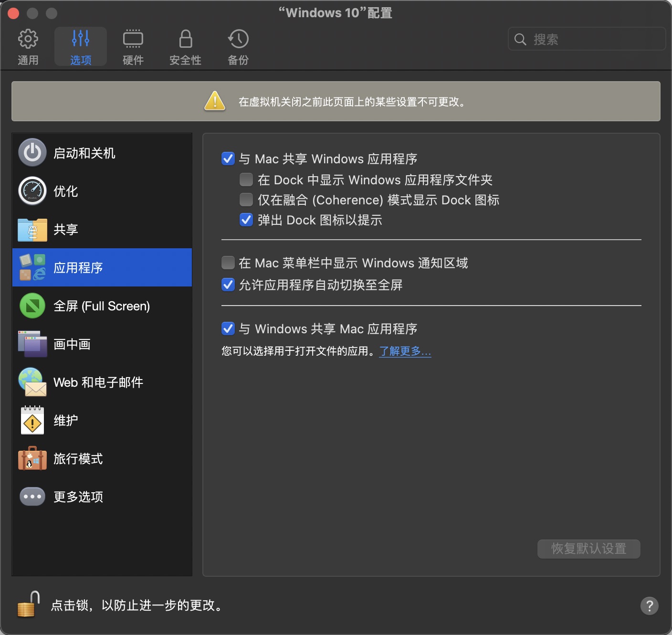
Task: Close the configuration window with red button
Action: 13,13
